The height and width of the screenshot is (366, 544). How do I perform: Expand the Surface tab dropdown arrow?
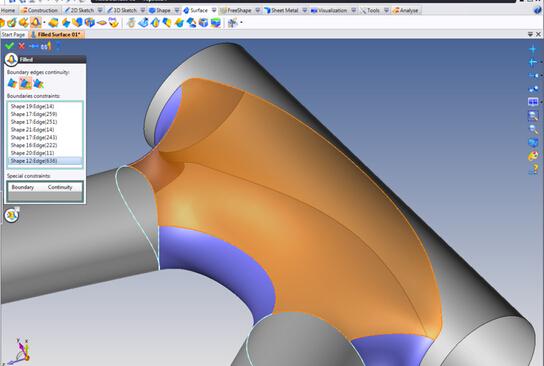pyautogui.click(x=214, y=10)
